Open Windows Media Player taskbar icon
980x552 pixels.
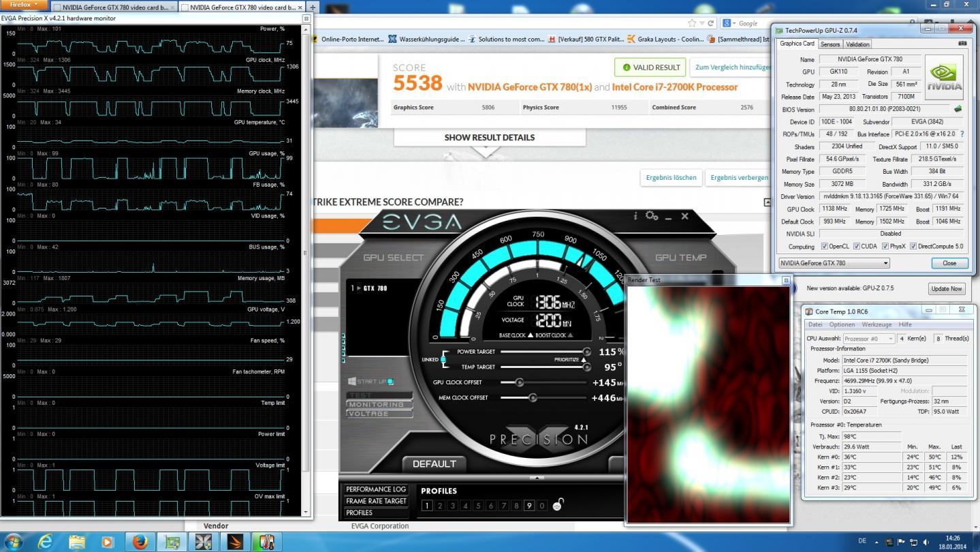[x=108, y=542]
